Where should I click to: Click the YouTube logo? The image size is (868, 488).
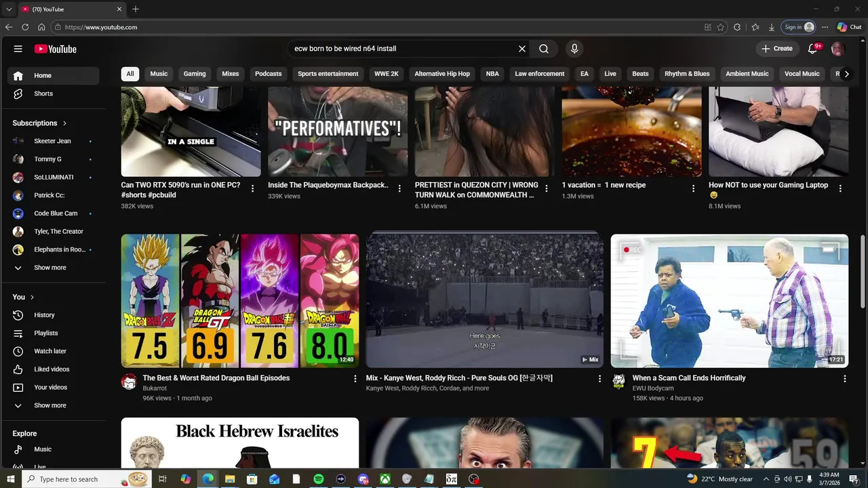[56, 49]
